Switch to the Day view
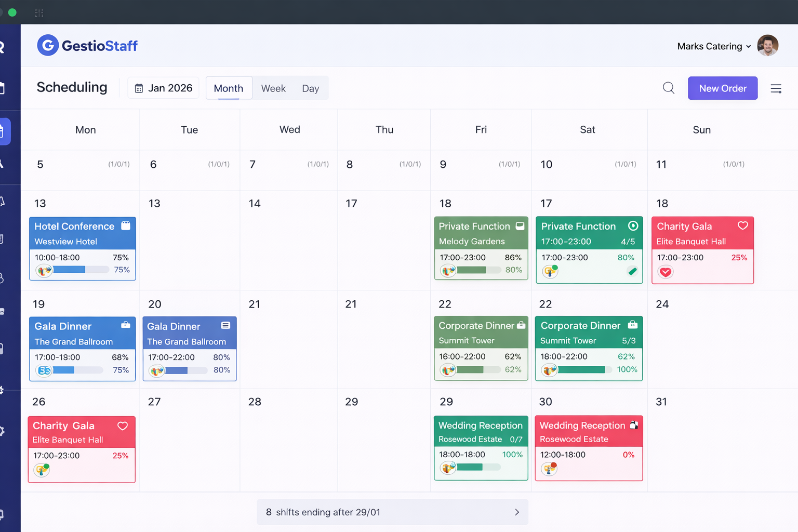Image resolution: width=798 pixels, height=532 pixels. 310,88
